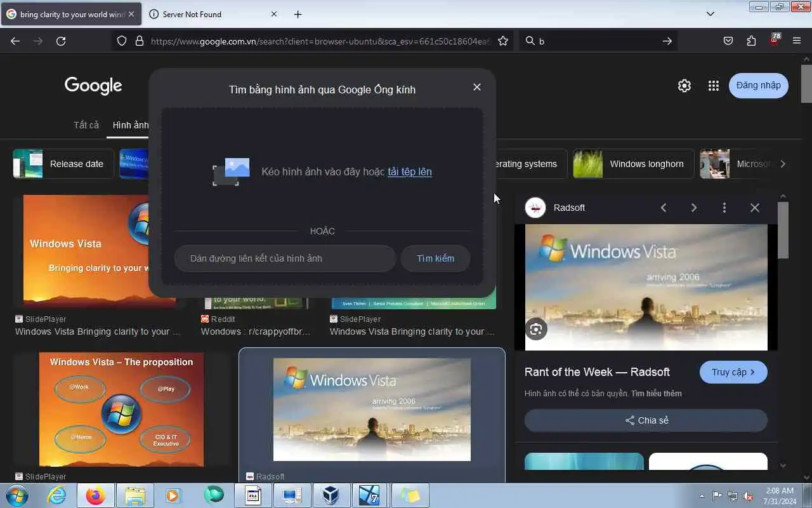The width and height of the screenshot is (812, 508).
Task: Open VirtualBox from the taskbar
Action: tap(331, 495)
